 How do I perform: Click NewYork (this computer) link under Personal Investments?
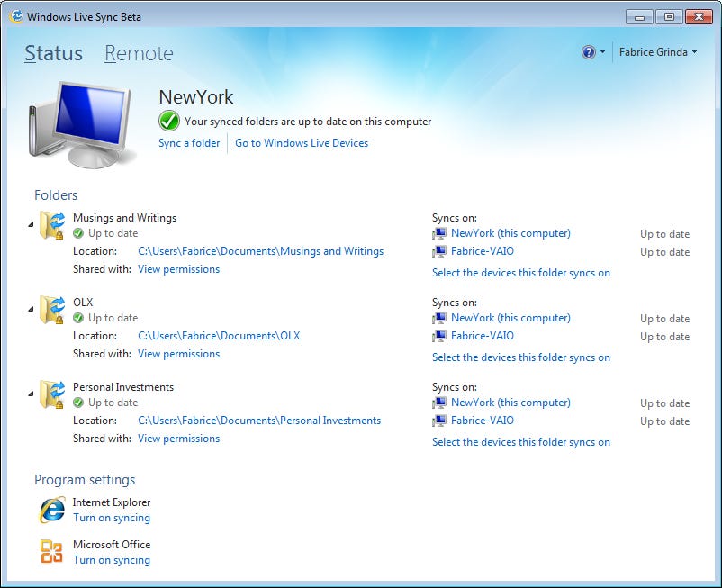click(x=510, y=403)
